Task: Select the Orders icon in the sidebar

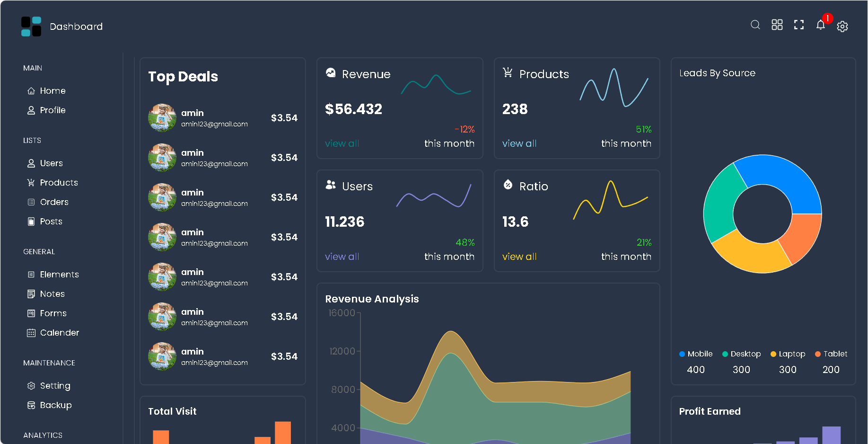Action: [31, 202]
